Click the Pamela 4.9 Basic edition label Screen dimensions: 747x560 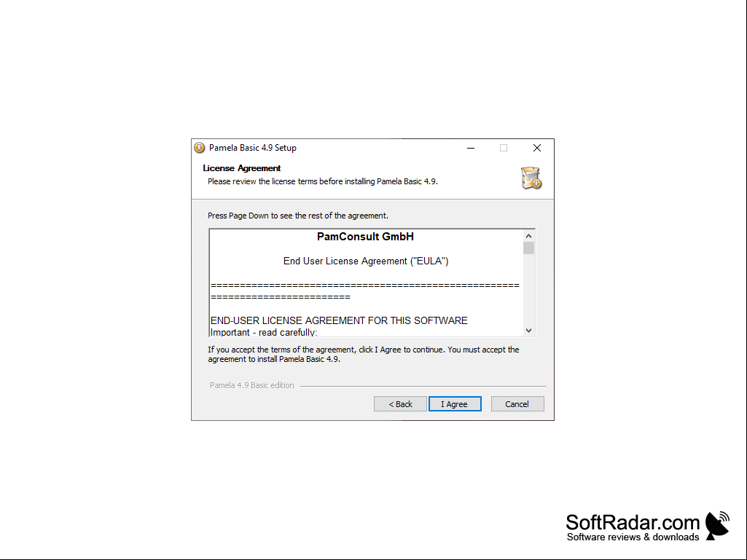[251, 385]
